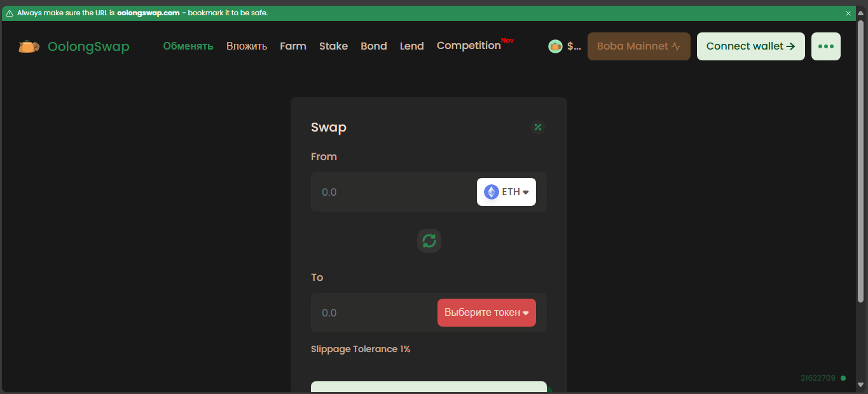Image resolution: width=868 pixels, height=394 pixels.
Task: Open the ETH token selector dropdown
Action: coord(506,192)
